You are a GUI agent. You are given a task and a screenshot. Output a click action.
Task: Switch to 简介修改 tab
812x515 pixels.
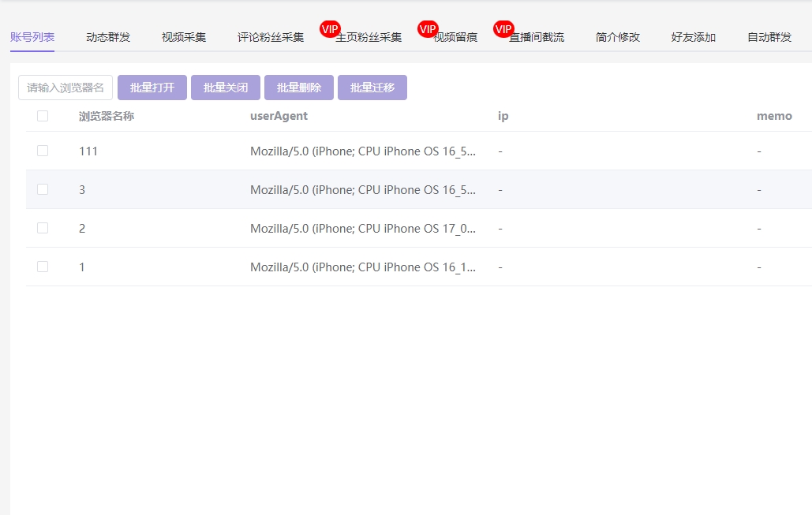(x=618, y=37)
